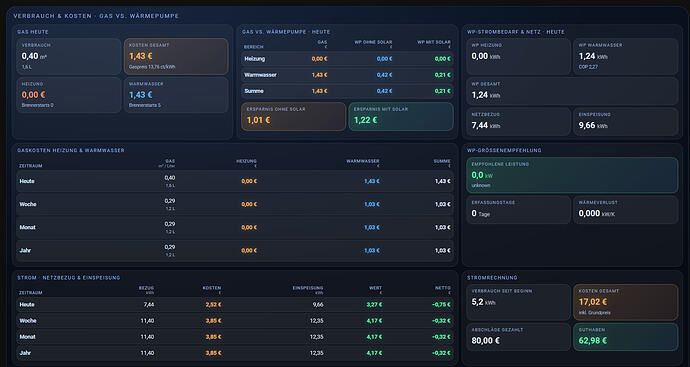Click the COP 2,27 text

[x=588, y=67]
